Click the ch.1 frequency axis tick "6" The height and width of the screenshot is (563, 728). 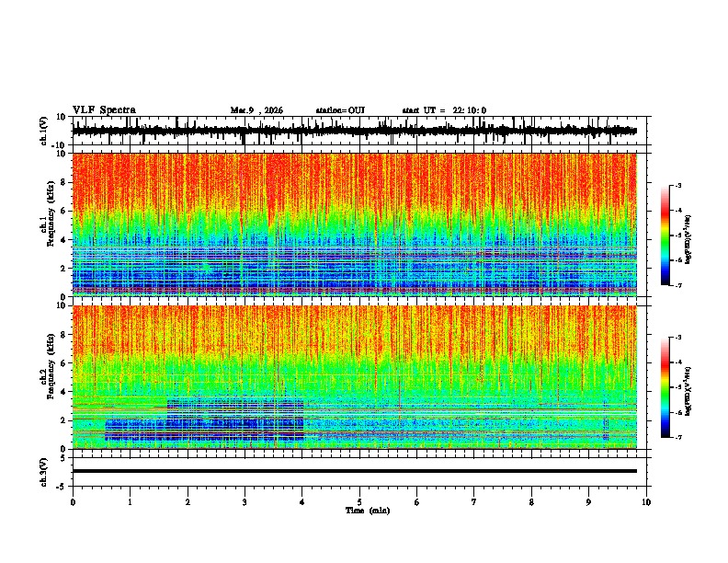point(63,212)
